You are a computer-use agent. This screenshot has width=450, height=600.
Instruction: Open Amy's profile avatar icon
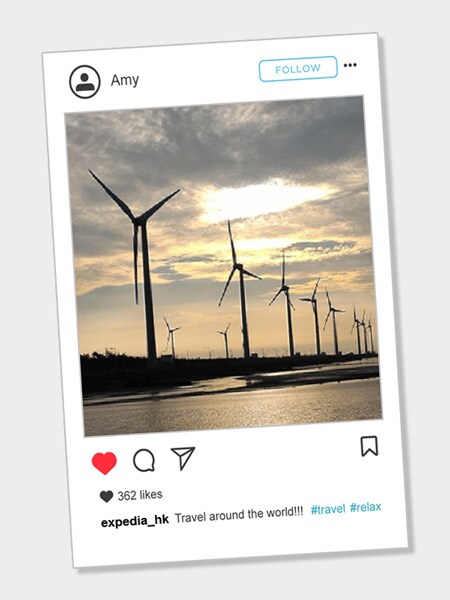pyautogui.click(x=85, y=82)
